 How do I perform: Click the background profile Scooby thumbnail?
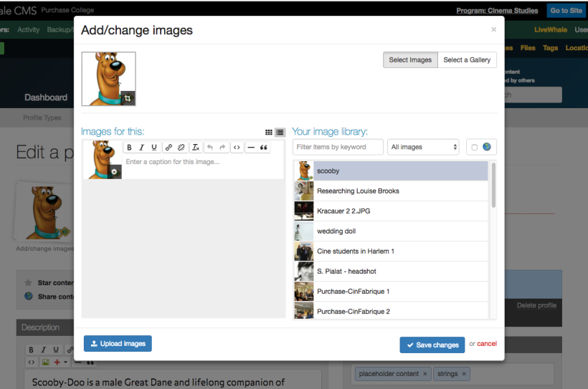(45, 212)
